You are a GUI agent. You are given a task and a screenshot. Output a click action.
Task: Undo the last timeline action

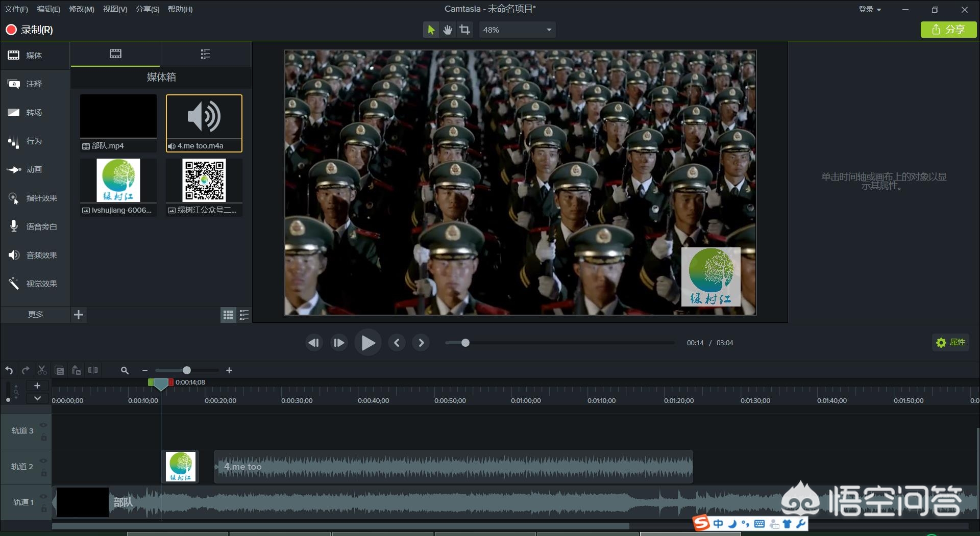(x=9, y=370)
